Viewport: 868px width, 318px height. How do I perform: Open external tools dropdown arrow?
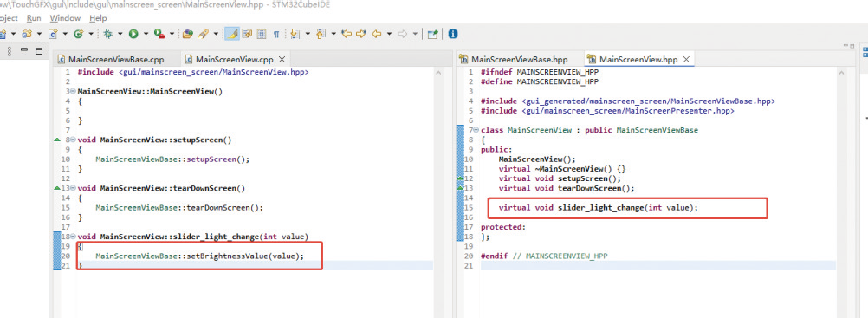172,34
